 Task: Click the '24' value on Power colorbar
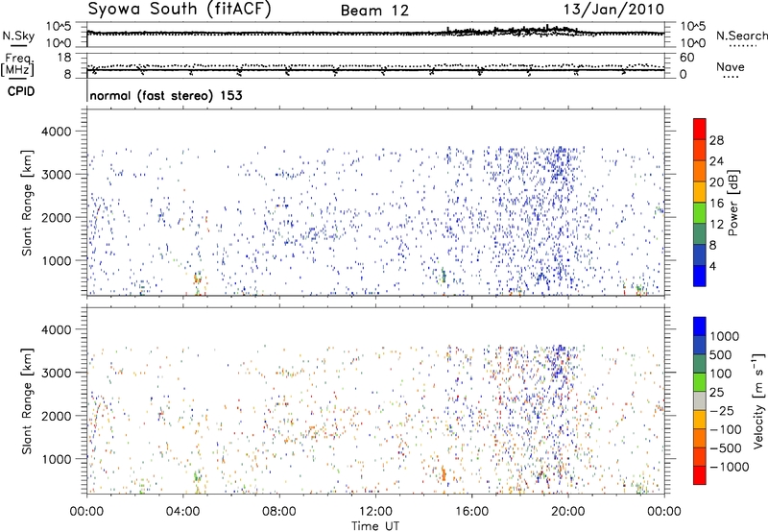pos(716,161)
